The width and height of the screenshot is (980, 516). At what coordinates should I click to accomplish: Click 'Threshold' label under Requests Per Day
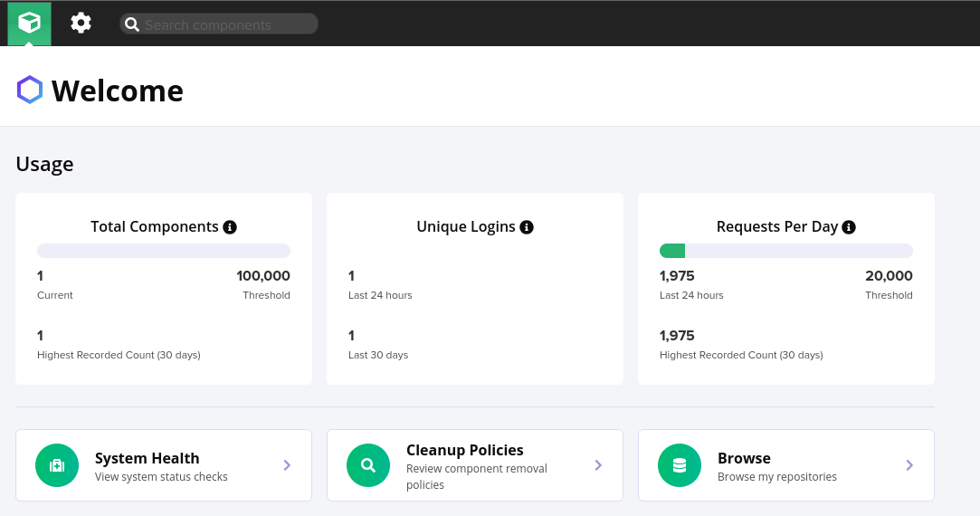[x=889, y=295]
